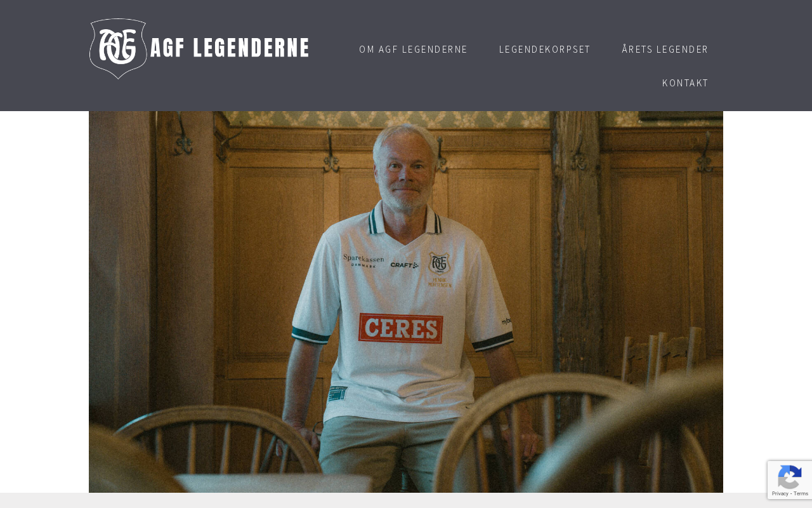Click the Sparekassen Danmark logo on jersey

click(x=363, y=260)
